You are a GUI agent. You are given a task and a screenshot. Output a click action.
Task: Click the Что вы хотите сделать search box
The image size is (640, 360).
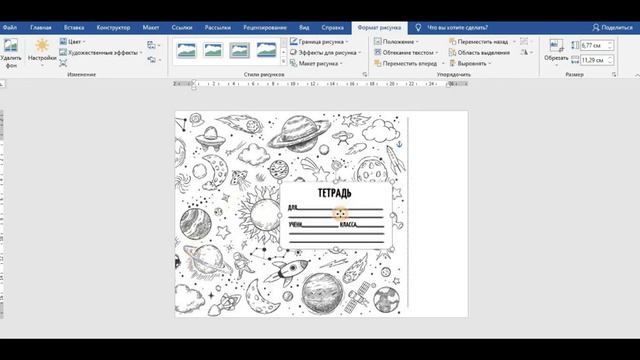point(457,28)
